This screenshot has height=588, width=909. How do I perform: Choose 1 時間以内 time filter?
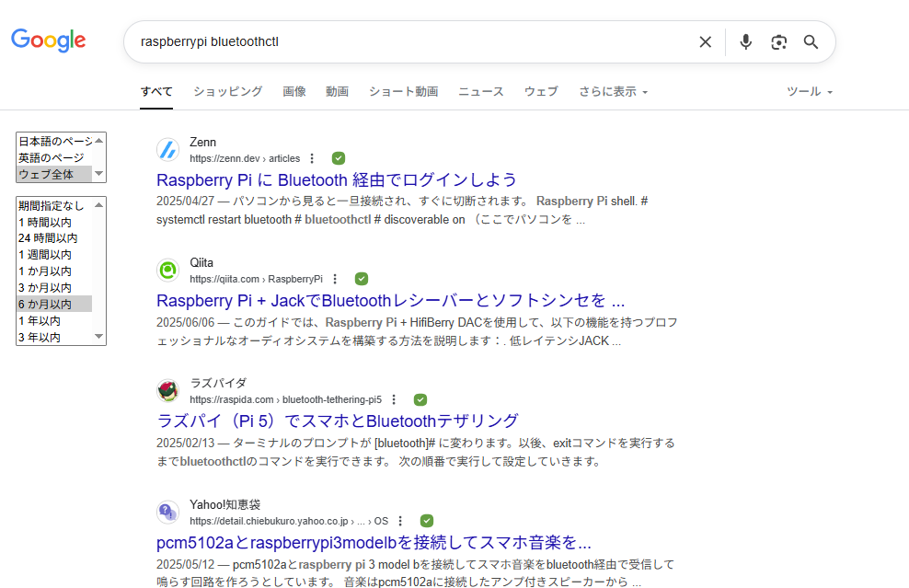click(54, 222)
